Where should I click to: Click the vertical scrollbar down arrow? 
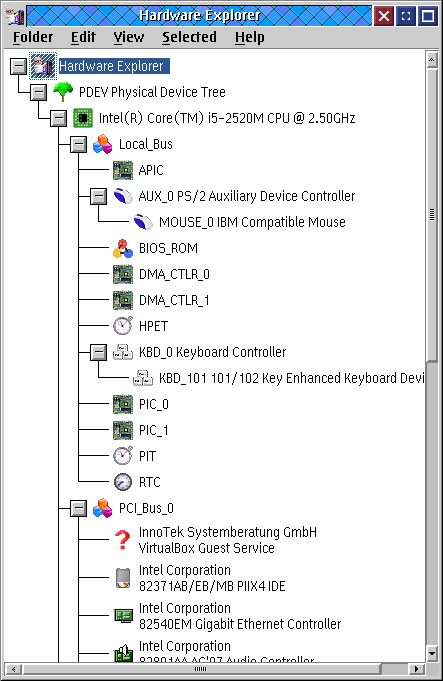pos(432,653)
